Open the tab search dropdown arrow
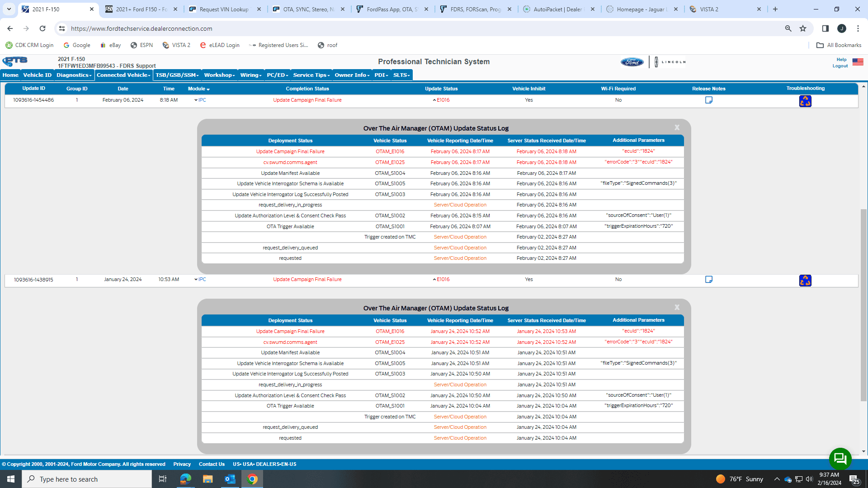This screenshot has width=868, height=488. point(9,9)
